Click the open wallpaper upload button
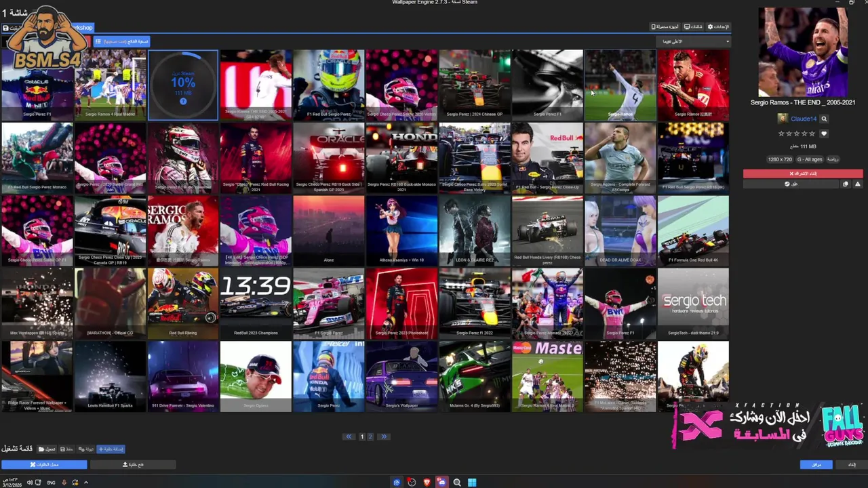The height and width of the screenshot is (488, 868). [133, 464]
